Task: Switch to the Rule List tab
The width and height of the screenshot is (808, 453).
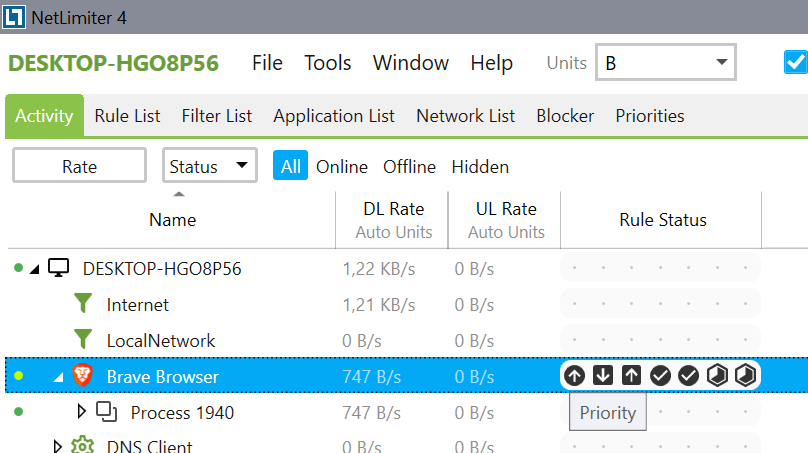Action: 127,115
